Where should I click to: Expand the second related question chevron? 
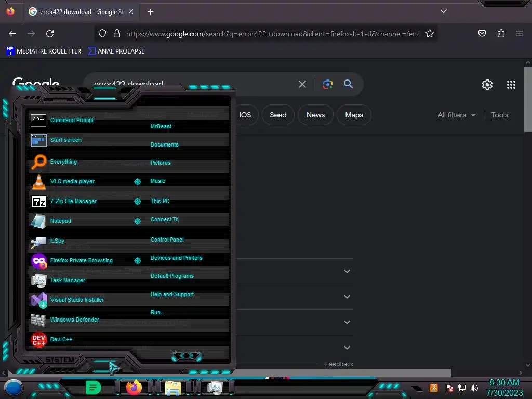point(347,297)
